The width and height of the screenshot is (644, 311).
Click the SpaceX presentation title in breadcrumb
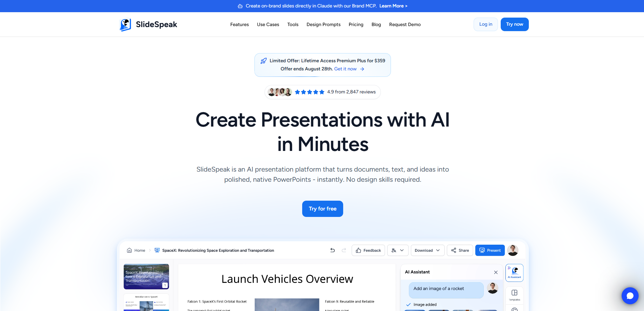pos(218,250)
